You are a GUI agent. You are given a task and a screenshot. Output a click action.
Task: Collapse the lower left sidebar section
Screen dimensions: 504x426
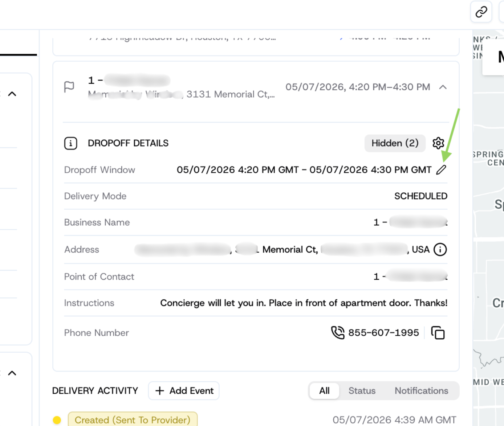pos(12,373)
